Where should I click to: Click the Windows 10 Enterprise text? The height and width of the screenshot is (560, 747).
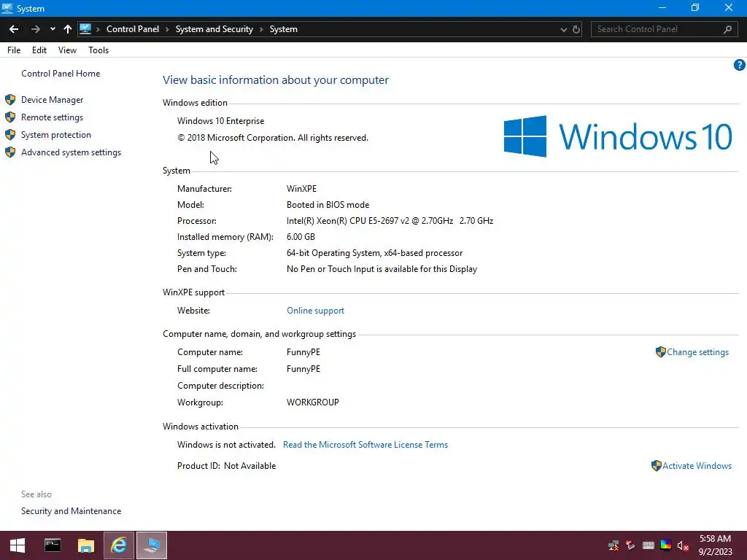click(x=220, y=121)
